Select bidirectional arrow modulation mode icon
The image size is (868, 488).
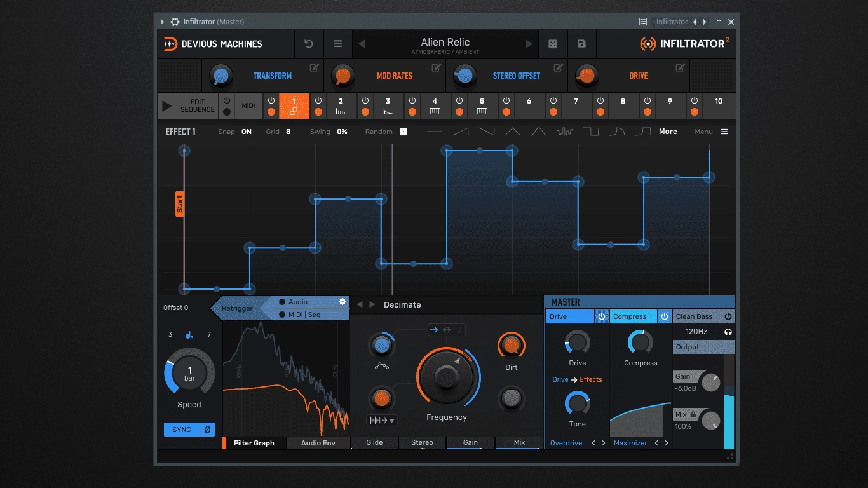pyautogui.click(x=447, y=329)
